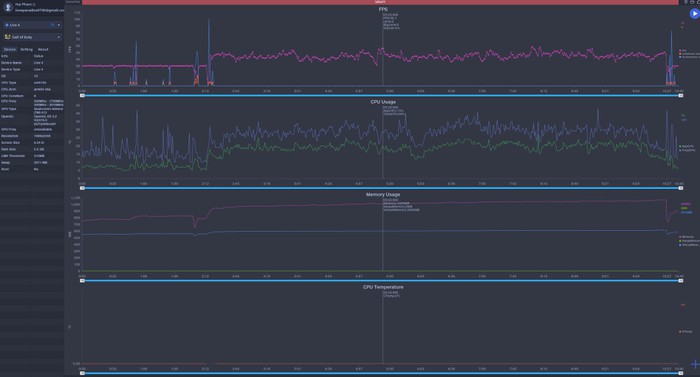Click the Ram Size row label

tap(8, 149)
